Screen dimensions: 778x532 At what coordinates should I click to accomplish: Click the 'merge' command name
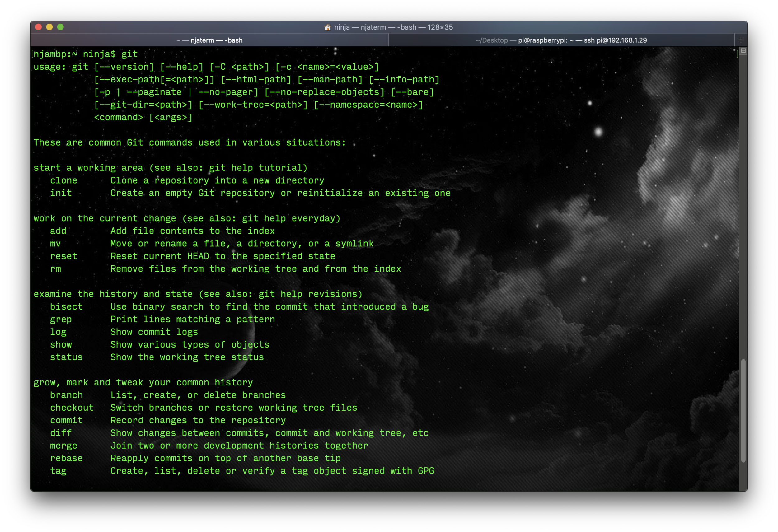(x=63, y=446)
